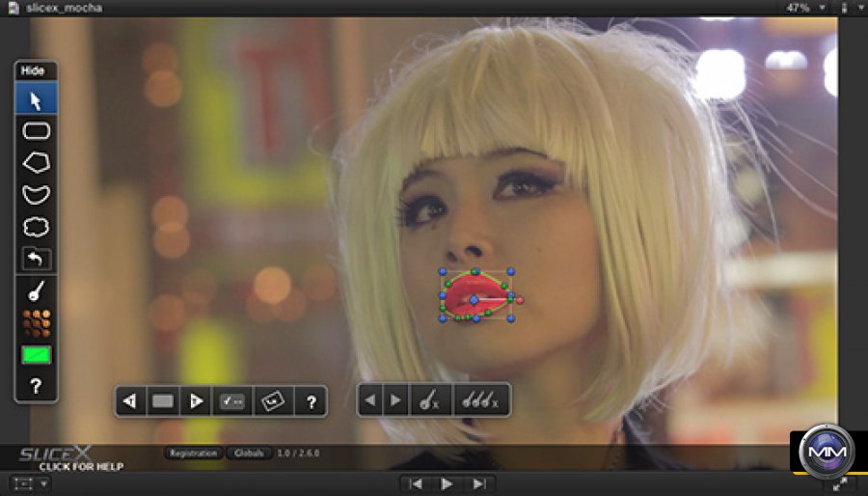Stop tracking with the gray square button

pos(163,400)
